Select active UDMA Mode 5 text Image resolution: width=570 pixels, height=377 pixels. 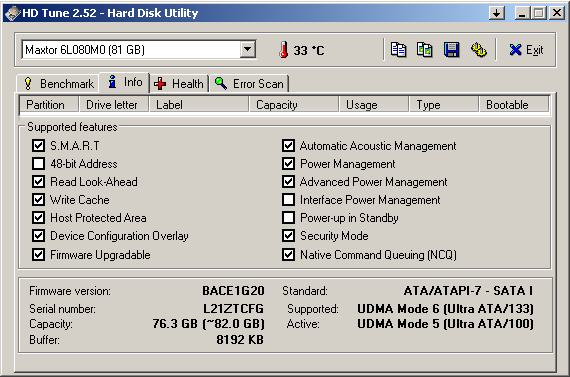click(446, 324)
